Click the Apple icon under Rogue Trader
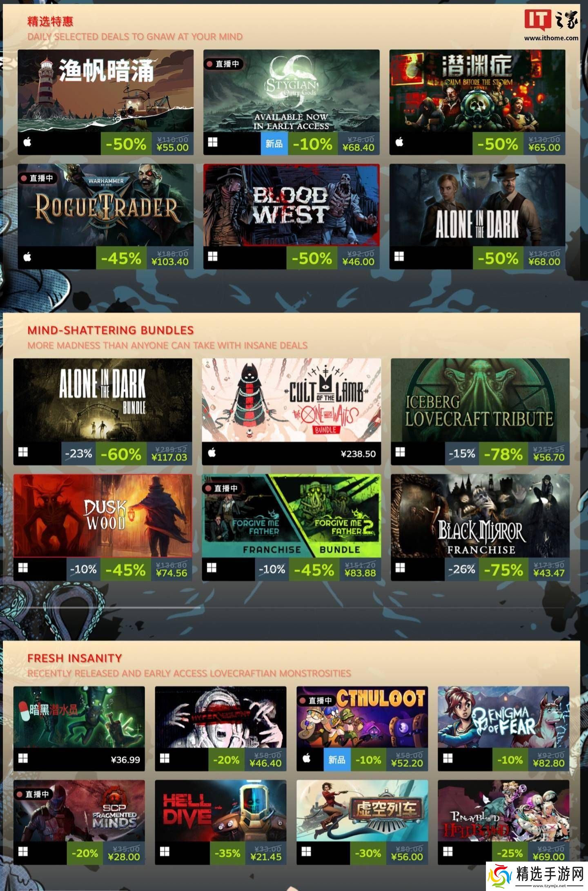 click(27, 257)
